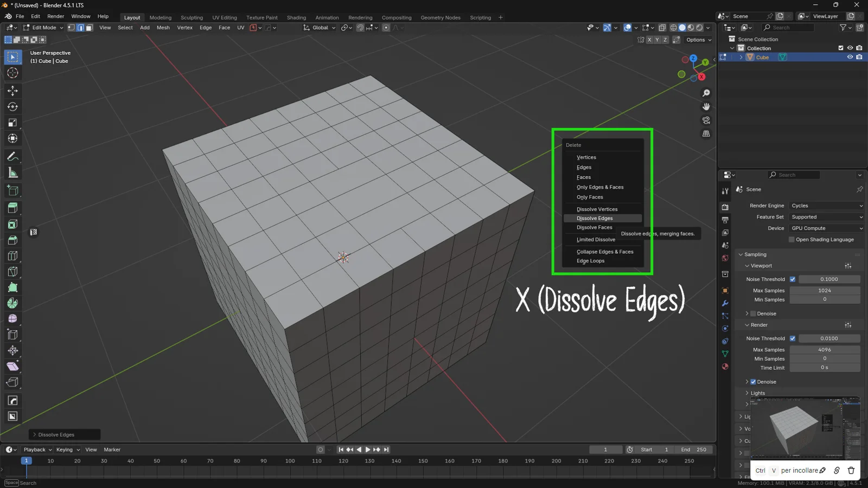Open Feature Set Supported dropdown
The height and width of the screenshot is (488, 868).
[826, 217]
